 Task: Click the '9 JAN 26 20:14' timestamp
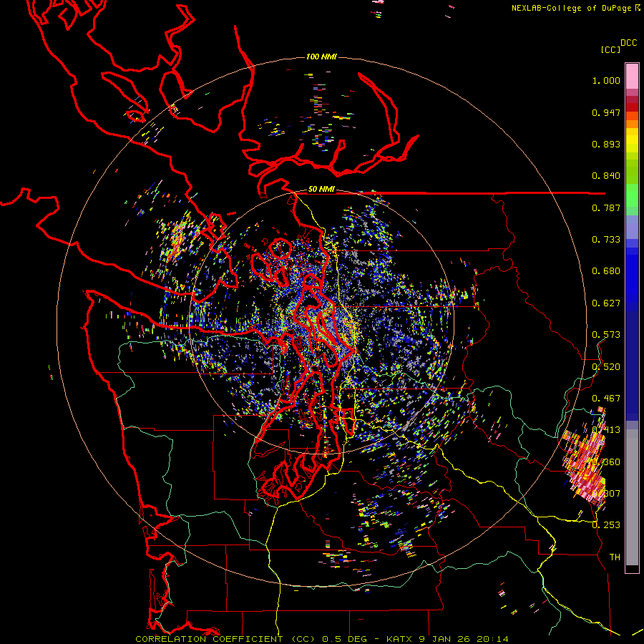pos(463,639)
